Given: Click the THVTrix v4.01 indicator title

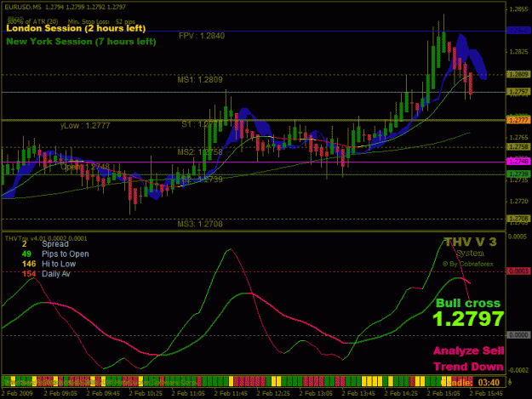Looking at the screenshot, I should point(46,239).
